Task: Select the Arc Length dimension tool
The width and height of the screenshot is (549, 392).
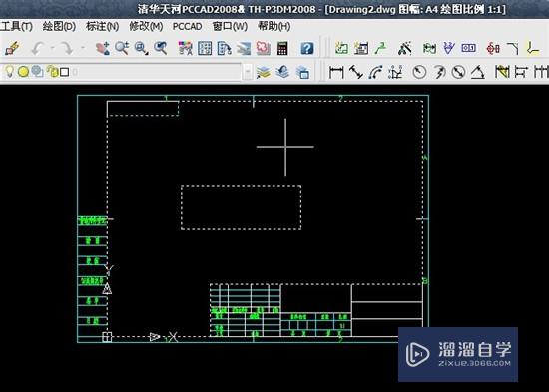Action: coord(375,72)
